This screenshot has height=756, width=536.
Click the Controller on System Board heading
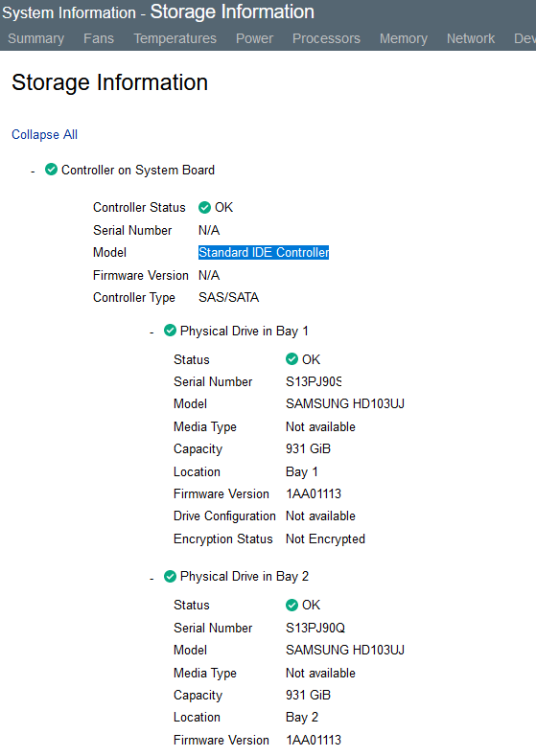click(x=138, y=171)
